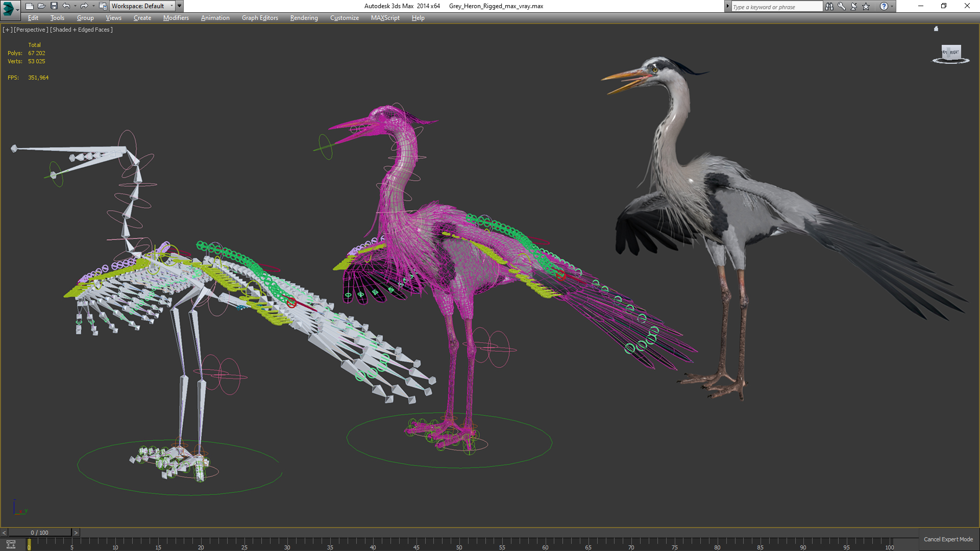980x551 pixels.
Task: Click Cancel Expert Mode button
Action: [948, 539]
